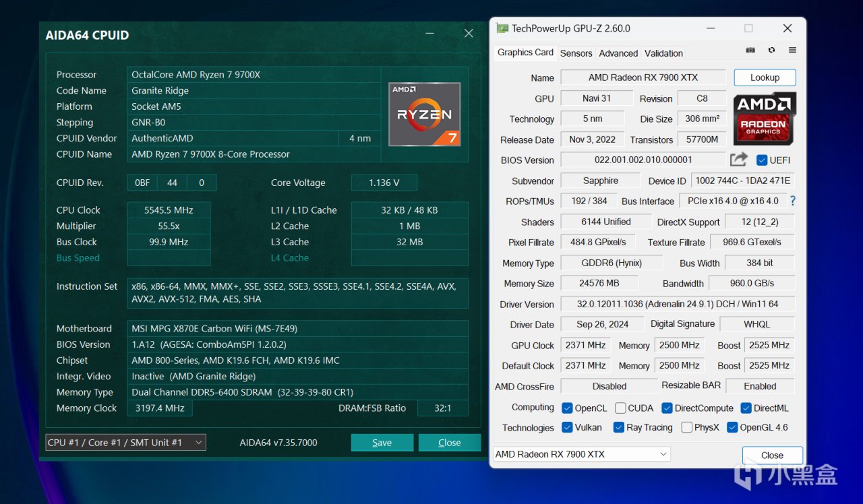Select the GPU-Z Name field value
This screenshot has width=863, height=504.
[643, 77]
